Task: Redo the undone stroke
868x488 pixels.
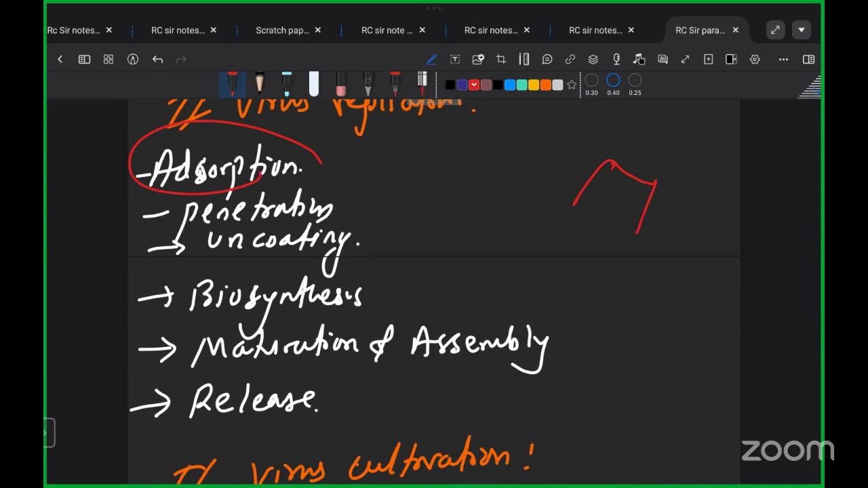Action: tap(181, 60)
